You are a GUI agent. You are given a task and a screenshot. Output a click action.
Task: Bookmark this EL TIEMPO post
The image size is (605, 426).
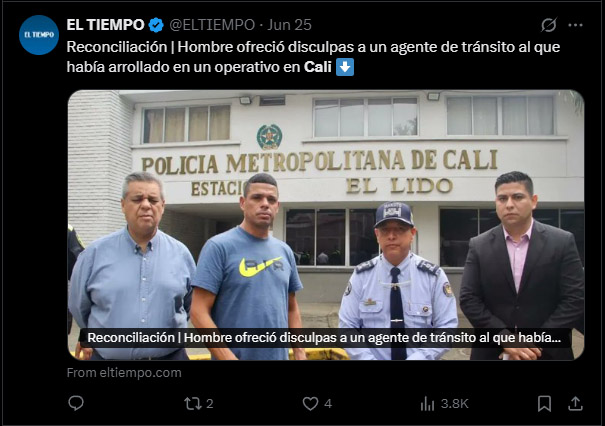tap(544, 404)
